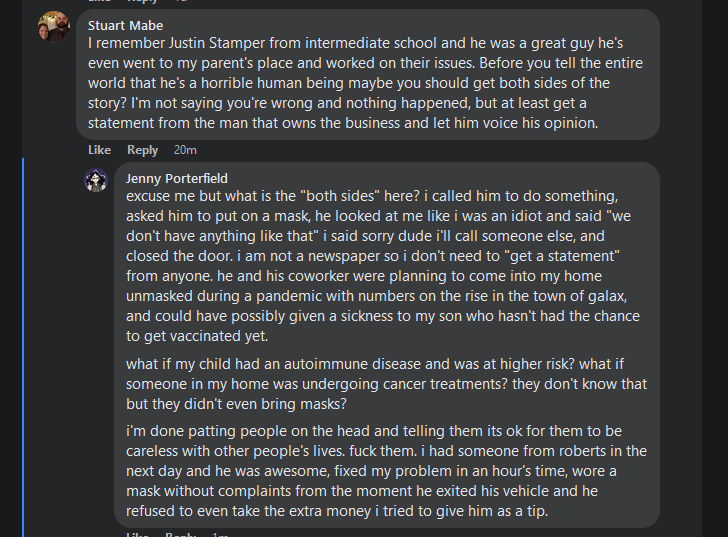Like Stuart Mabe's comment

coord(99,150)
